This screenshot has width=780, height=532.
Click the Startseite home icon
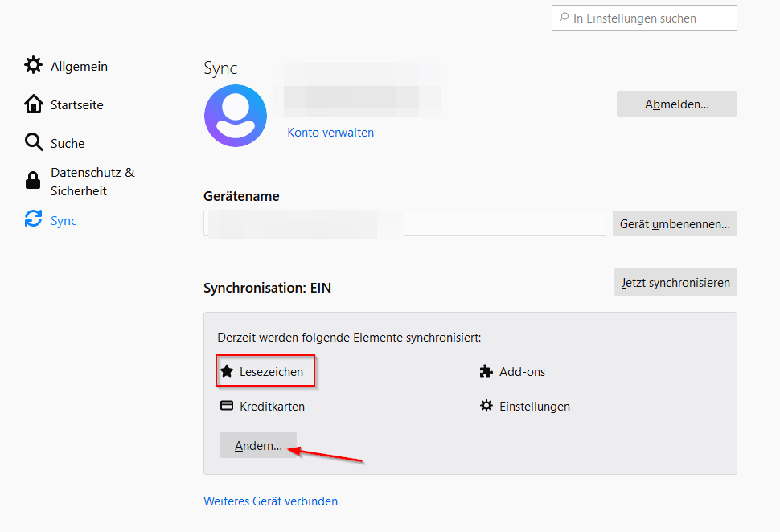33,104
